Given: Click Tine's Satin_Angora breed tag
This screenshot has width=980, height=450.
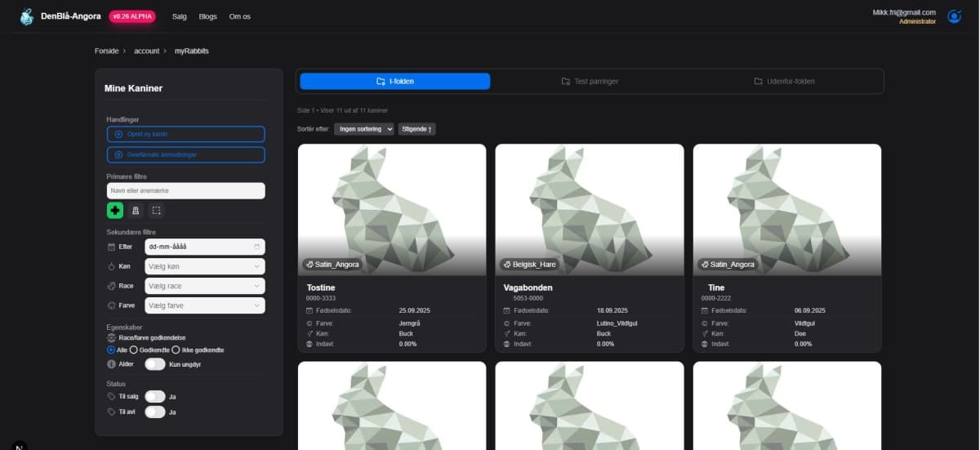Looking at the screenshot, I should (727, 265).
